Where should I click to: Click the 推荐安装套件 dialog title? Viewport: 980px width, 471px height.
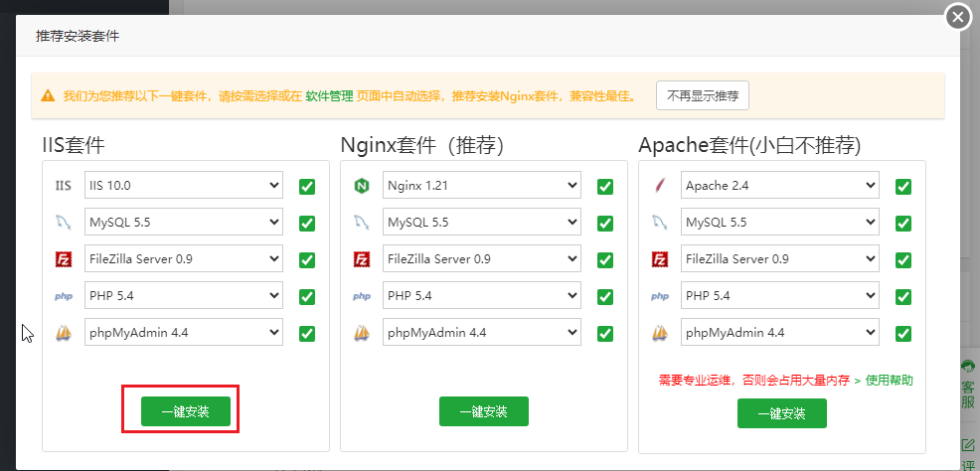78,36
